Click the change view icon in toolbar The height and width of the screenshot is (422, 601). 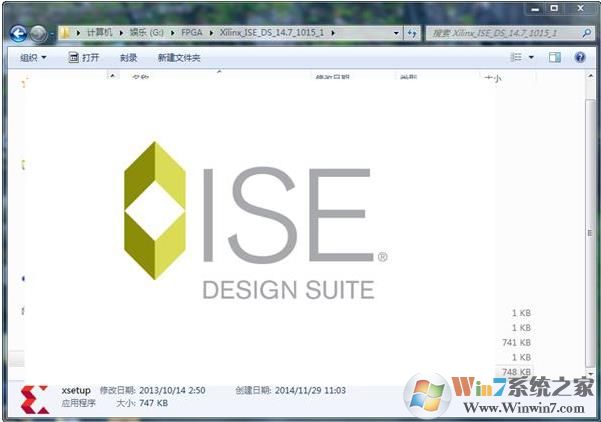[516, 58]
